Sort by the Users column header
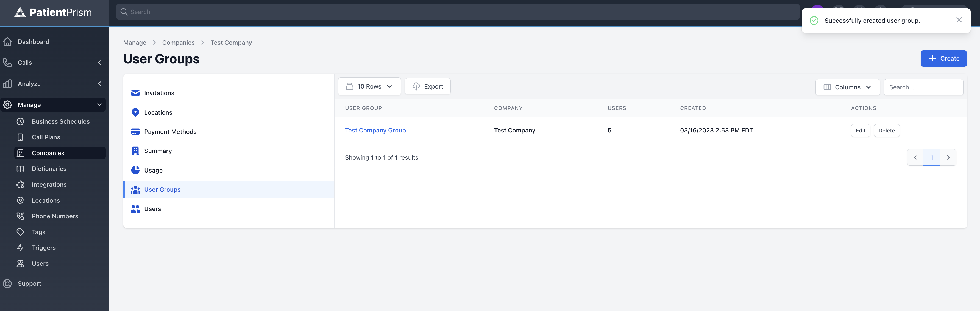This screenshot has width=980, height=311. (x=617, y=108)
